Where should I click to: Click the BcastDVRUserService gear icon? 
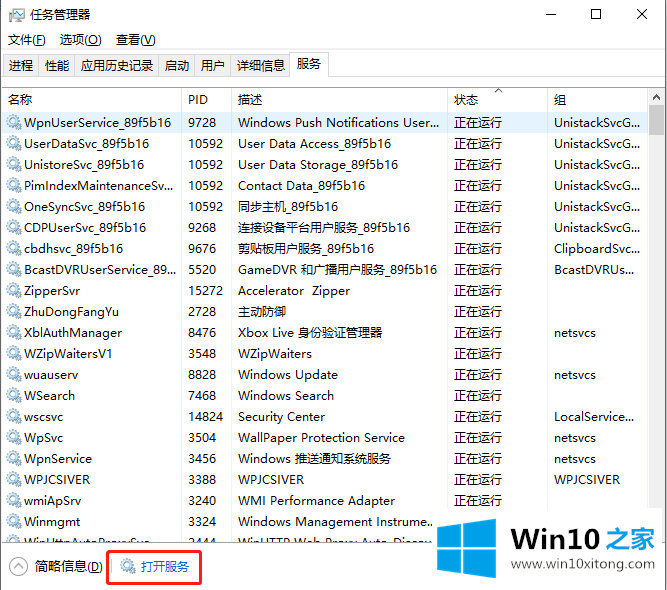coord(14,269)
